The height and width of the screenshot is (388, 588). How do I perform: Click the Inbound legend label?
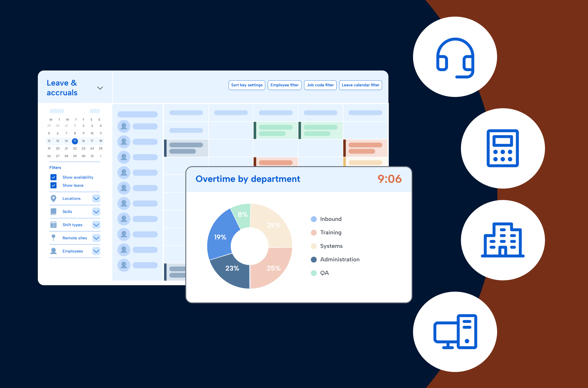pyautogui.click(x=331, y=219)
